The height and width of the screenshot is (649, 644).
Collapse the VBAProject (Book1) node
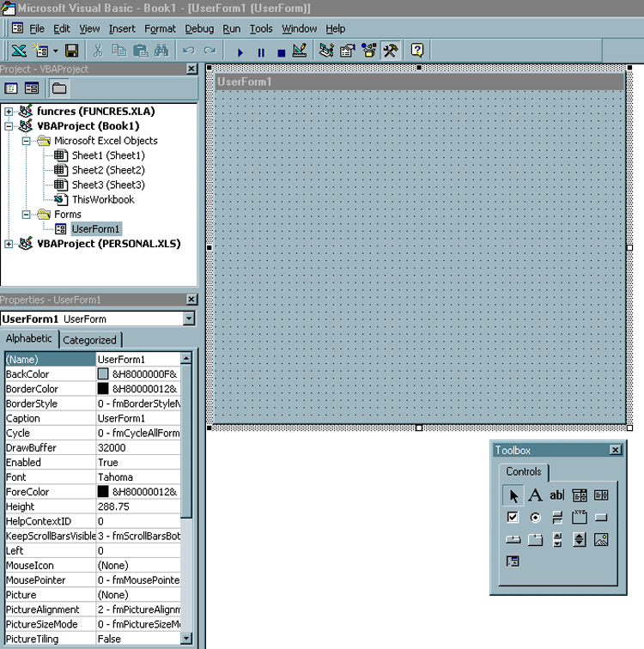[9, 126]
